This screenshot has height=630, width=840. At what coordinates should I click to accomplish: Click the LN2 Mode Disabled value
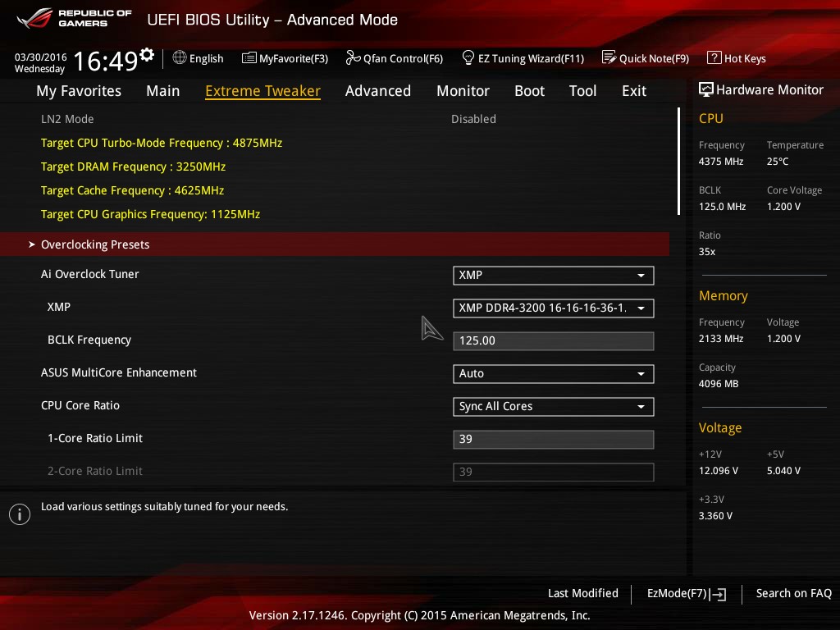tap(473, 119)
